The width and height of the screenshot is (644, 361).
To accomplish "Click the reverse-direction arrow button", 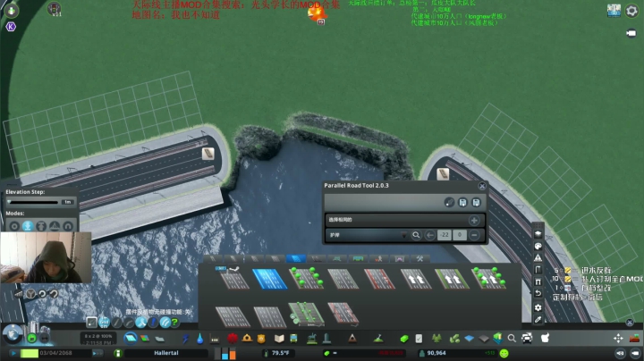I will point(429,235).
